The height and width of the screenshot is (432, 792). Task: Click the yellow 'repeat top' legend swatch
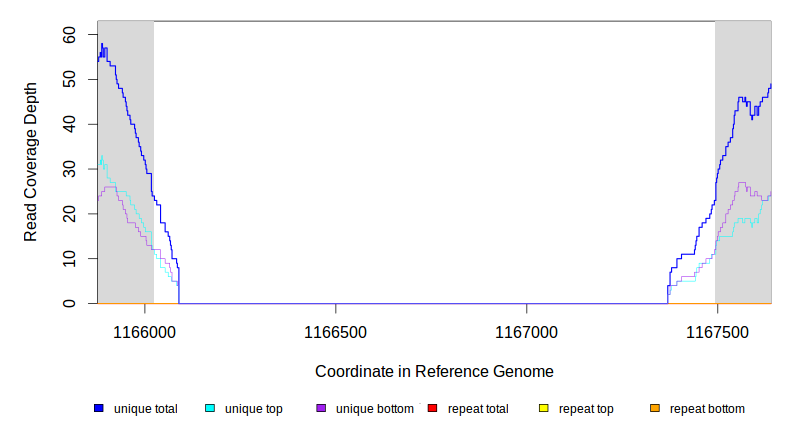tap(544, 409)
